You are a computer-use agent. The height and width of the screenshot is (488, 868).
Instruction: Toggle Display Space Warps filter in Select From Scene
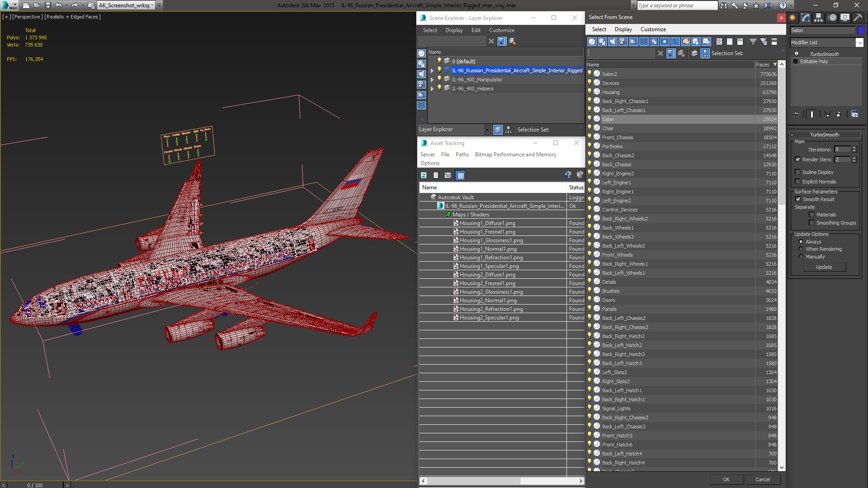pos(644,42)
